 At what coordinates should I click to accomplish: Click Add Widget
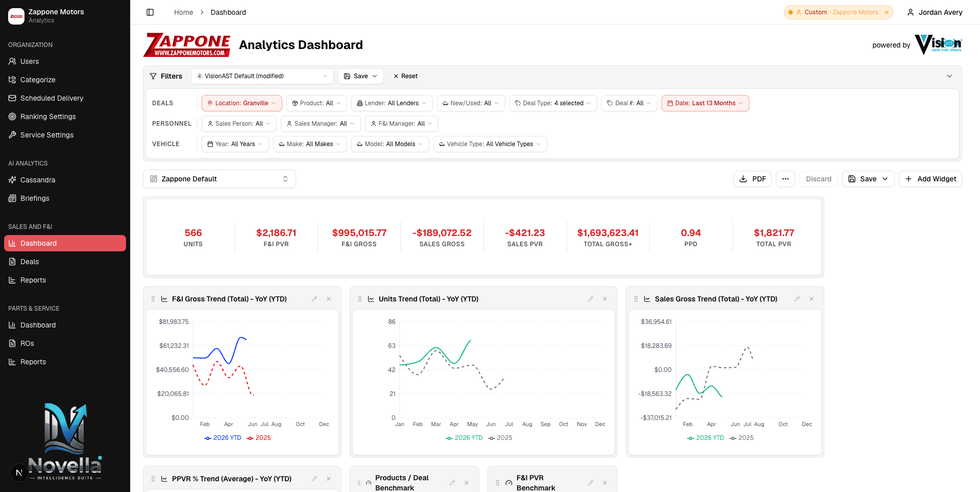coord(930,179)
